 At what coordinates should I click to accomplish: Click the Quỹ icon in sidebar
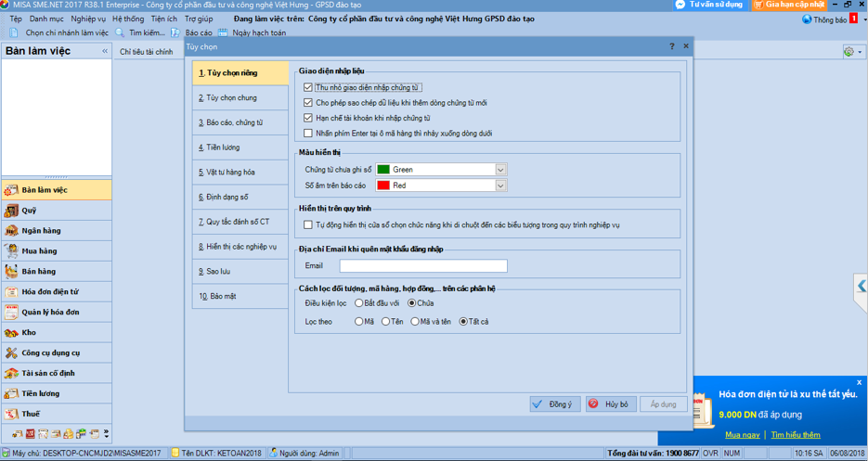11,211
